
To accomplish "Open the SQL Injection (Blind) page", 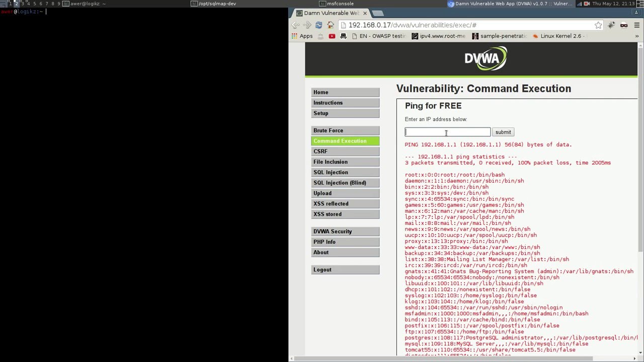I will (x=345, y=183).
